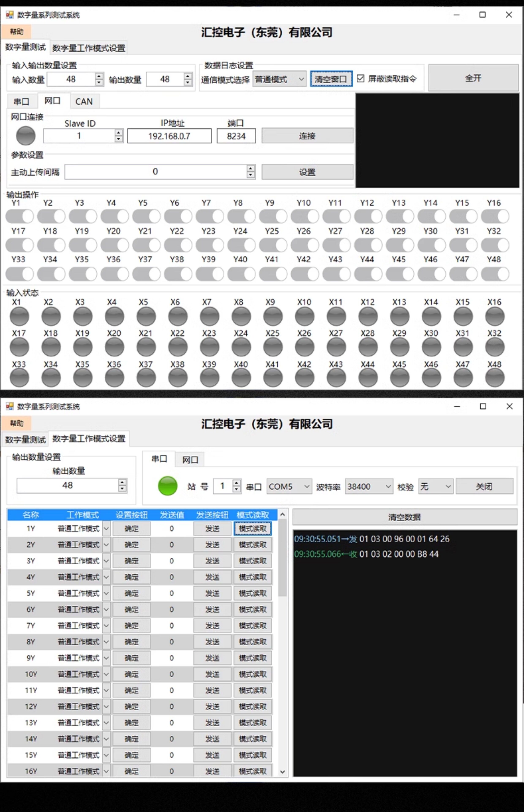Toggle the Y29 output switch
This screenshot has height=812, width=524.
click(x=400, y=245)
